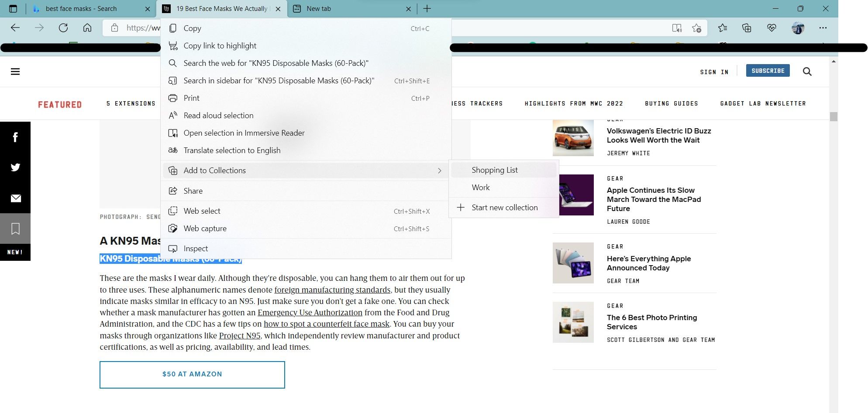This screenshot has height=413, width=868.
Task: Open a new tab with plus icon
Action: tap(427, 9)
